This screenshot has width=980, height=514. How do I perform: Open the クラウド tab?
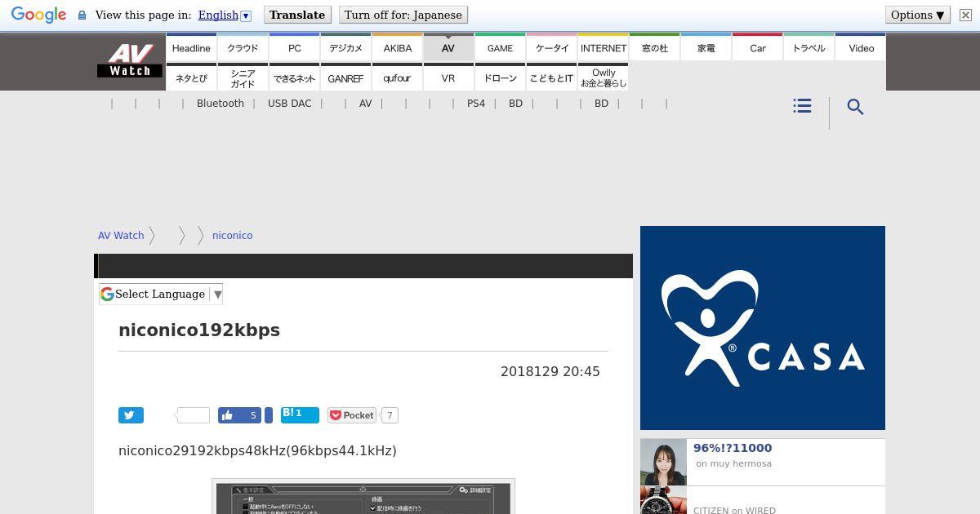pos(243,47)
